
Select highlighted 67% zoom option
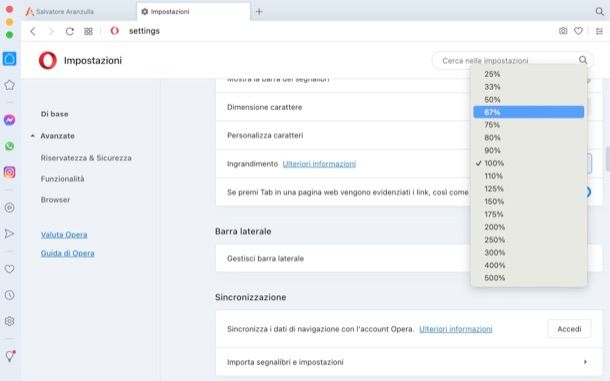(x=528, y=112)
